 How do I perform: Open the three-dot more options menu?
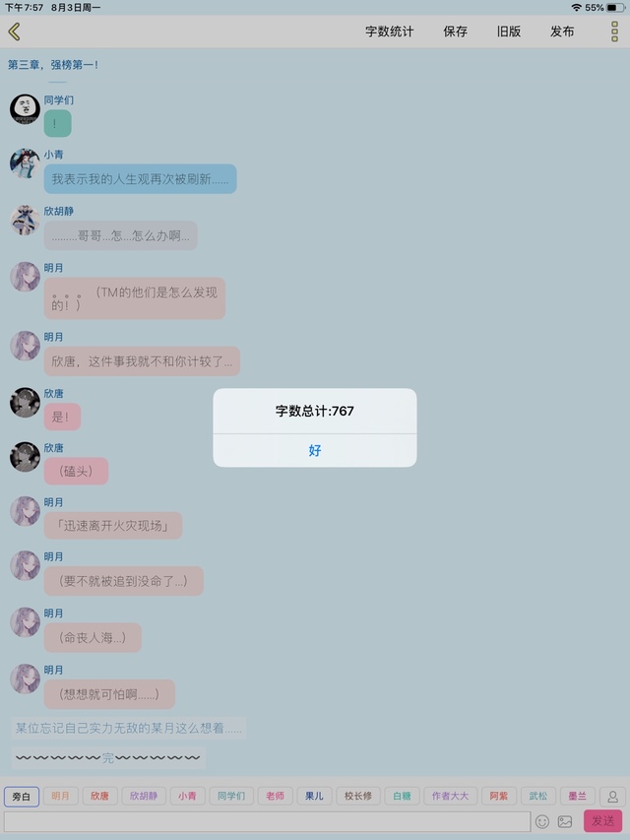point(614,32)
